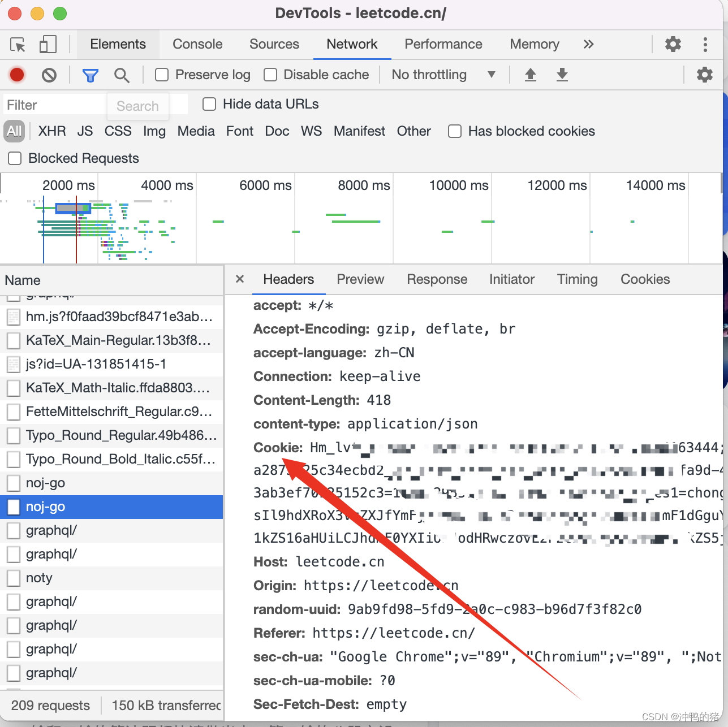Switch to the Elements tab
728x727 pixels.
click(x=118, y=44)
